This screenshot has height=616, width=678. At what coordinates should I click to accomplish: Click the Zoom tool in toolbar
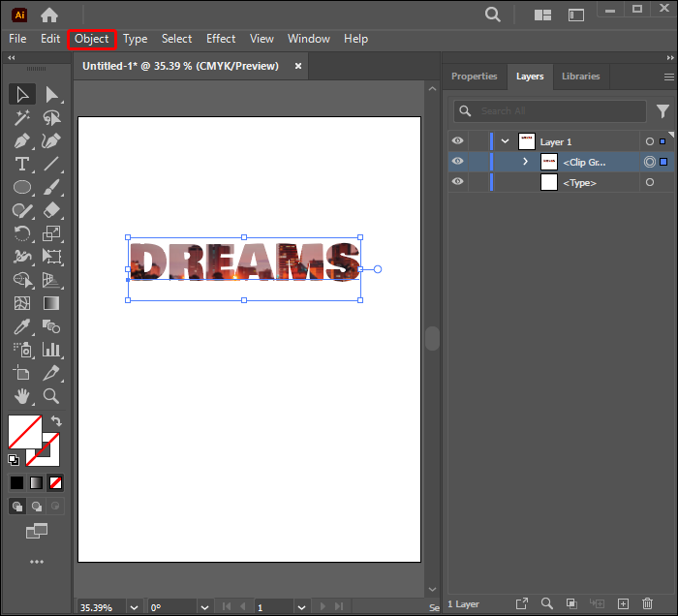(51, 396)
